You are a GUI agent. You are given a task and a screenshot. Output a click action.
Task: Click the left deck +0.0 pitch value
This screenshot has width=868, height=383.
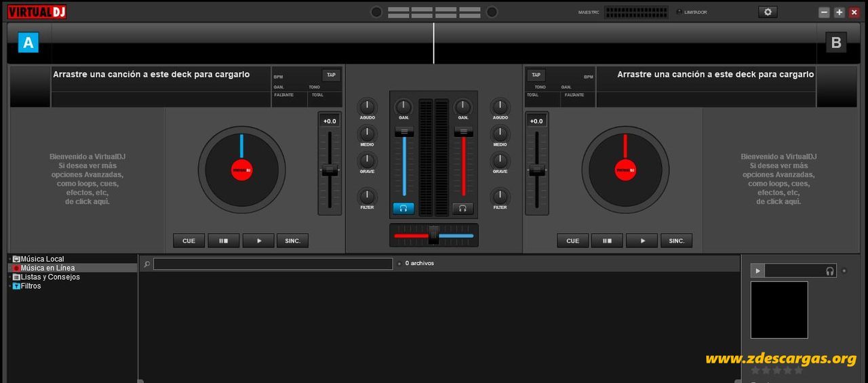pyautogui.click(x=330, y=121)
